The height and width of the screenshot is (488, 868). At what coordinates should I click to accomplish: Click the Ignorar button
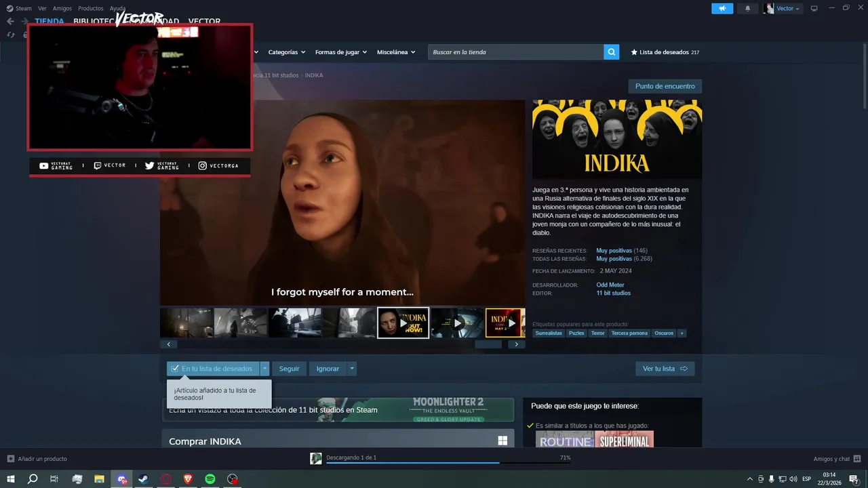point(328,369)
